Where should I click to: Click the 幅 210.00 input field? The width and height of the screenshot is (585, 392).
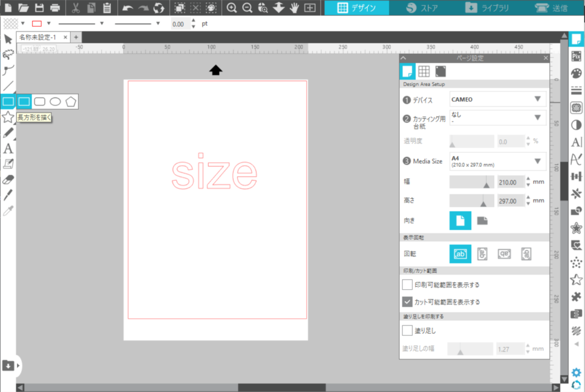[510, 182]
